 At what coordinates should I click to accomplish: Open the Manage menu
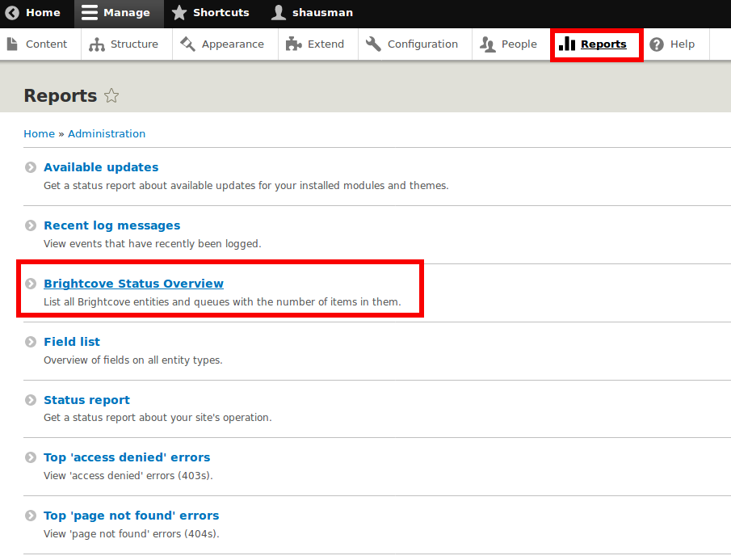(x=118, y=13)
